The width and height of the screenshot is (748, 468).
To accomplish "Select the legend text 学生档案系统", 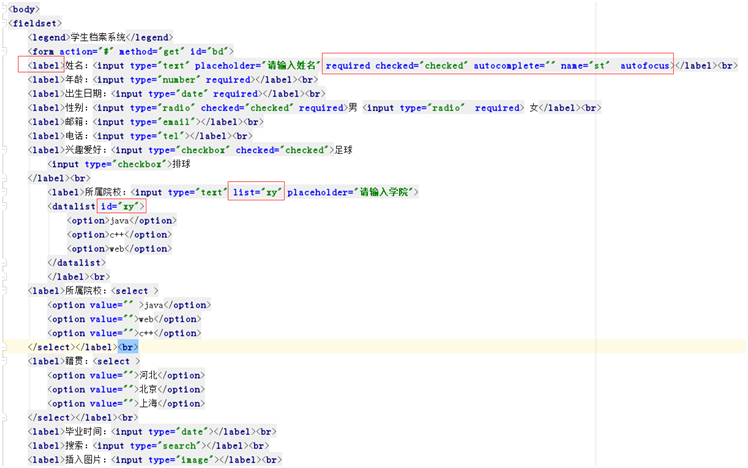I will pyautogui.click(x=98, y=37).
